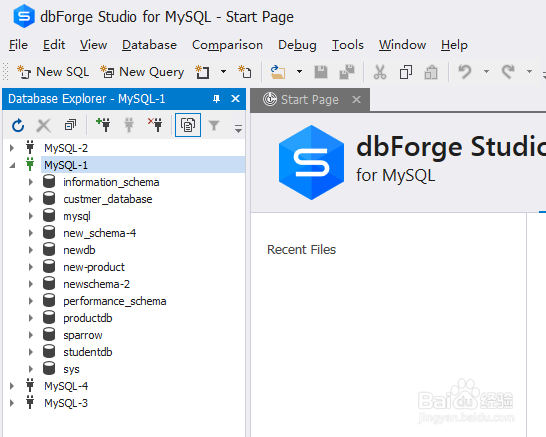Click the MySQL-2 plug connection icon
This screenshot has height=437, width=546.
(x=30, y=147)
